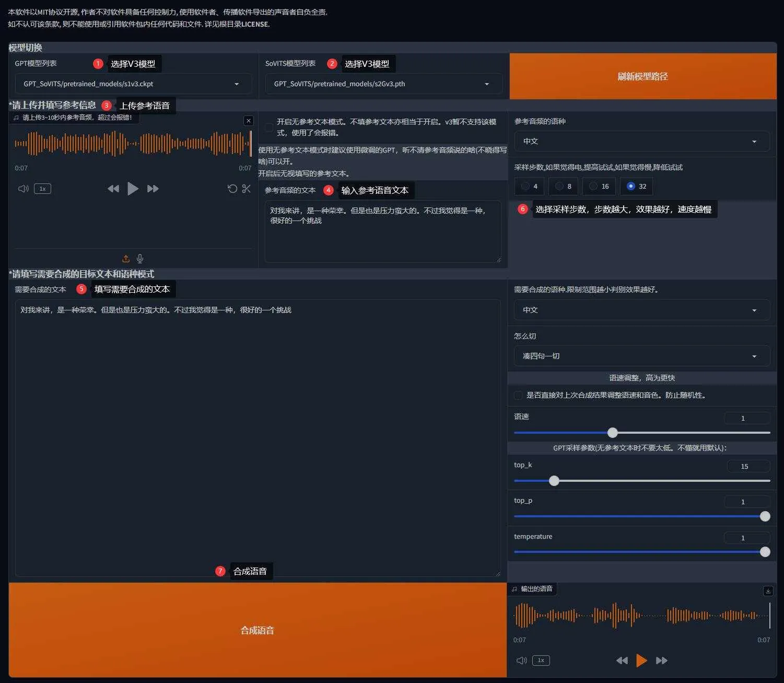This screenshot has height=683, width=784.
Task: Remove the uploaded reference audio with the X icon
Action: tap(249, 121)
